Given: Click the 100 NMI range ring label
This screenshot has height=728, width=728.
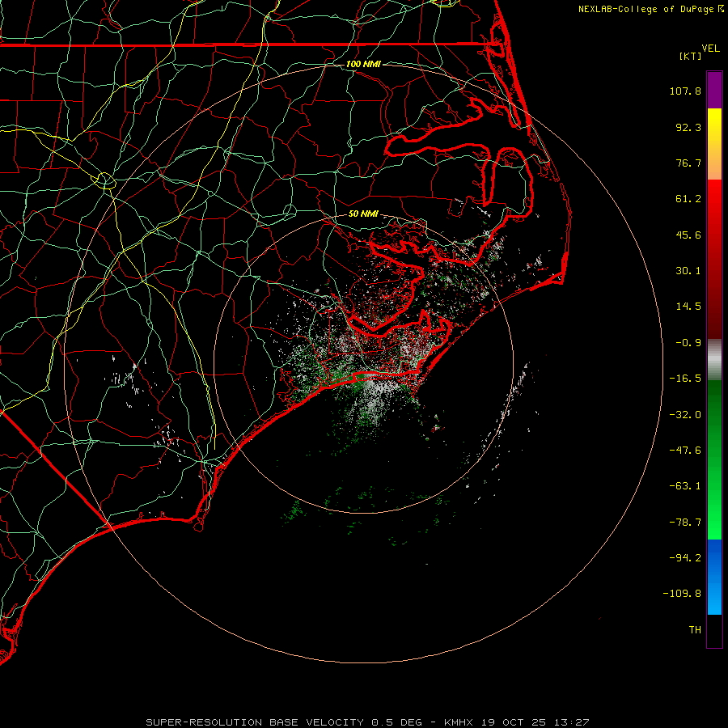Looking at the screenshot, I should (x=363, y=64).
